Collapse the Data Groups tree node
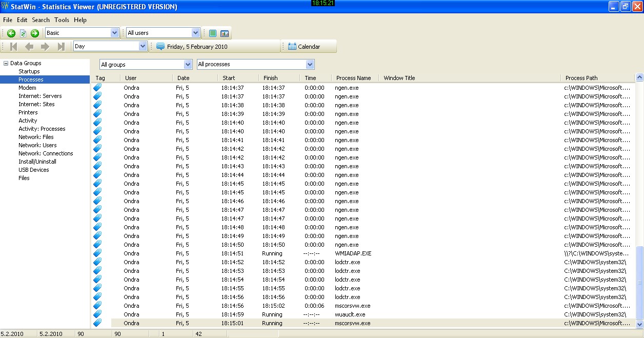The image size is (644, 338). click(6, 64)
